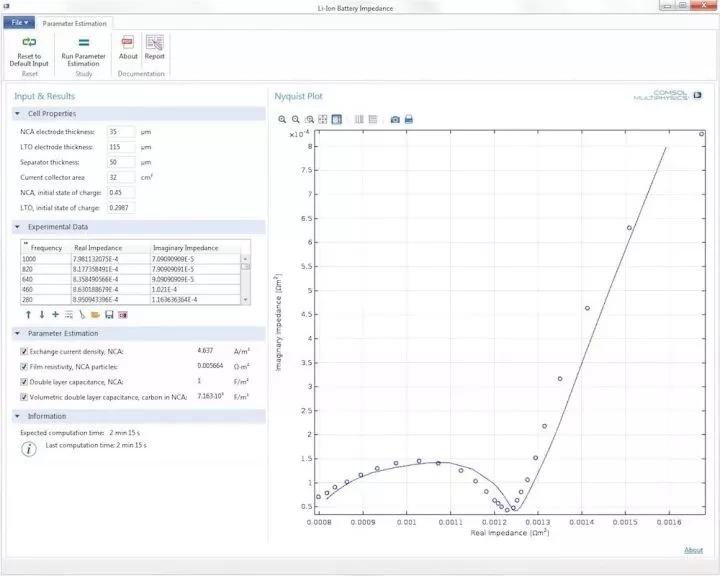Collapse the Cell Properties section
This screenshot has width=720, height=576.
coord(18,114)
